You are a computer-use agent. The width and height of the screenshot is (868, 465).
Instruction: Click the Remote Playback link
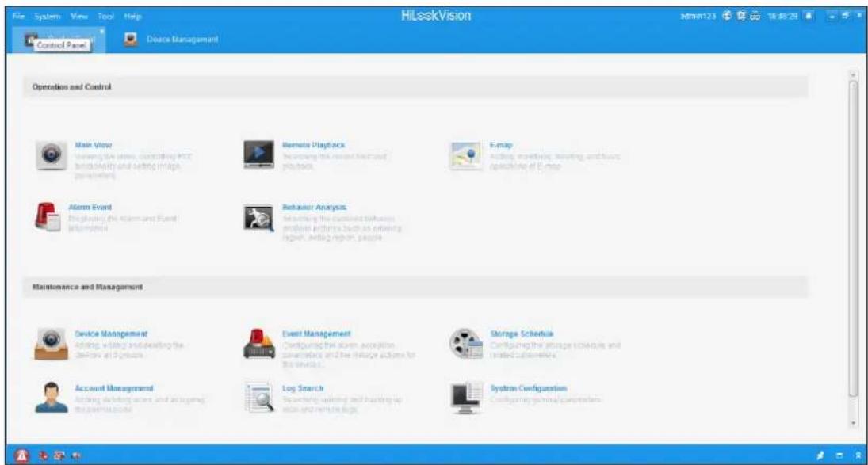[x=313, y=145]
